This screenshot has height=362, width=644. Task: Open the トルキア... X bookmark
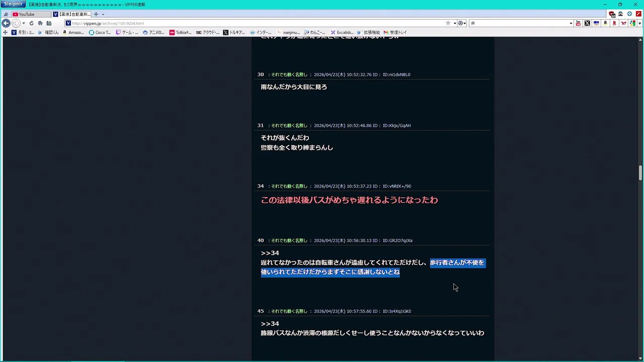click(x=234, y=32)
